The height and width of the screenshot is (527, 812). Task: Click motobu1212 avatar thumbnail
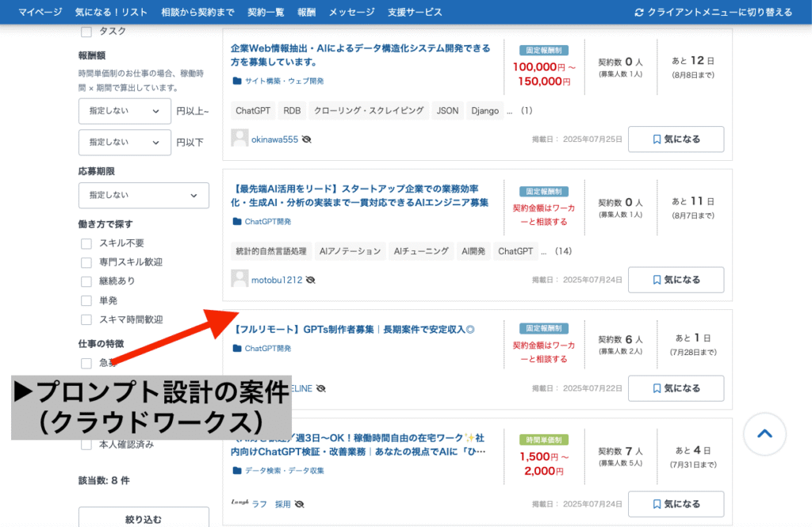[239, 278]
